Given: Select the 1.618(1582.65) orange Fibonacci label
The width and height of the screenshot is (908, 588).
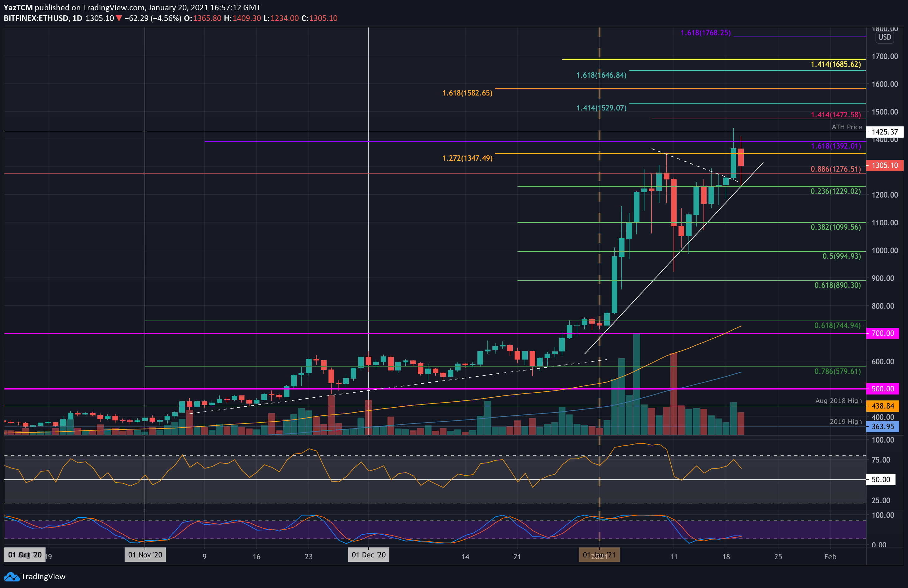Looking at the screenshot, I should click(467, 93).
